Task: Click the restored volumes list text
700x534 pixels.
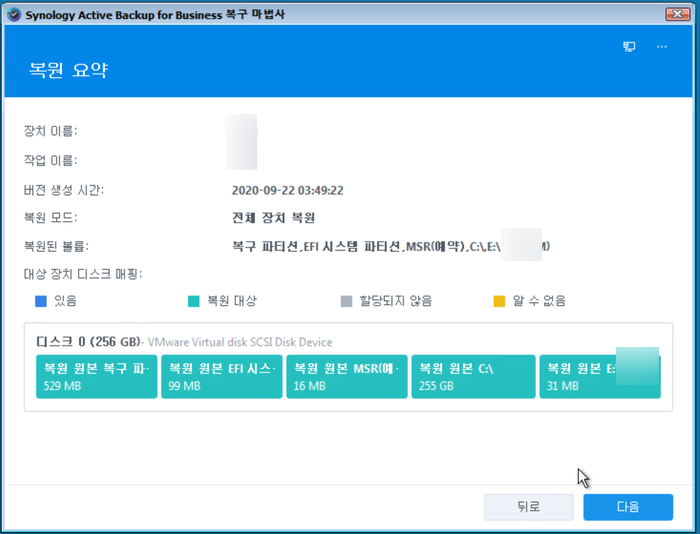Action: (391, 246)
